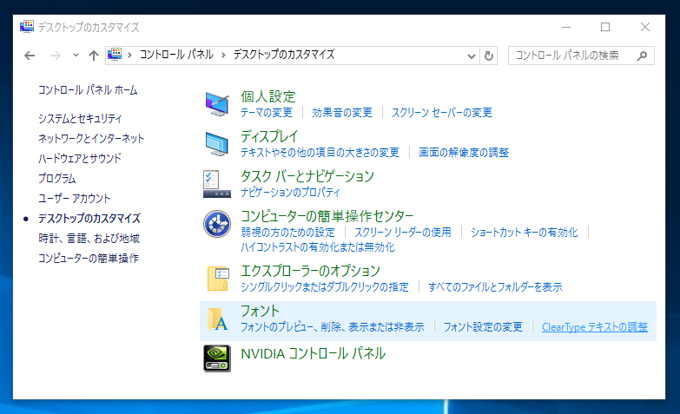Expand chevron before コントロール パネル breadcrumb

130,55
